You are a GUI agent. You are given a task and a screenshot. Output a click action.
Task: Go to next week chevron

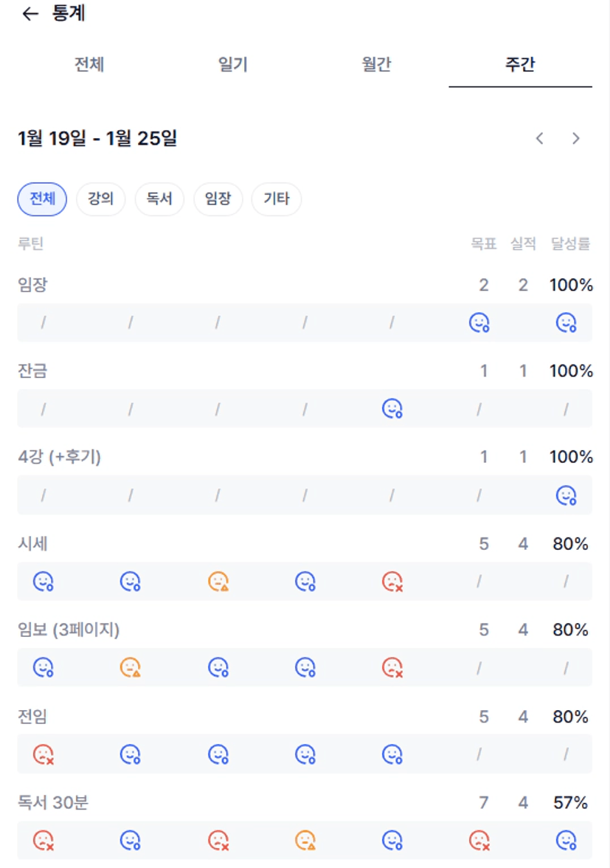[x=576, y=139]
